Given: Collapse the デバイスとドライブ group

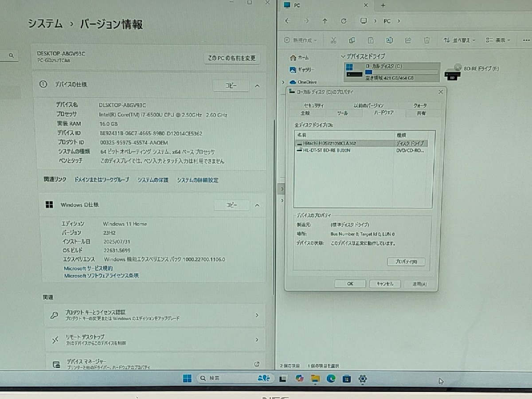Looking at the screenshot, I should pos(343,56).
